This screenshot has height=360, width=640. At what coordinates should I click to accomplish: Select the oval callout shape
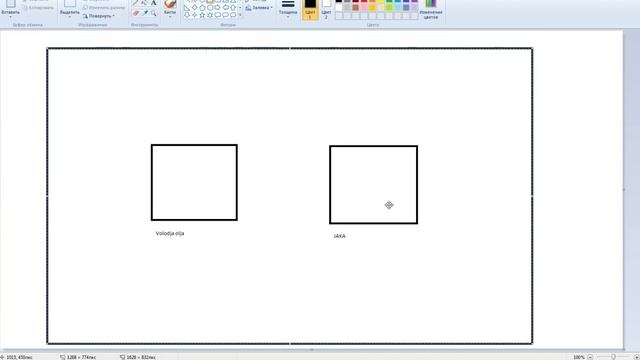coord(225,15)
